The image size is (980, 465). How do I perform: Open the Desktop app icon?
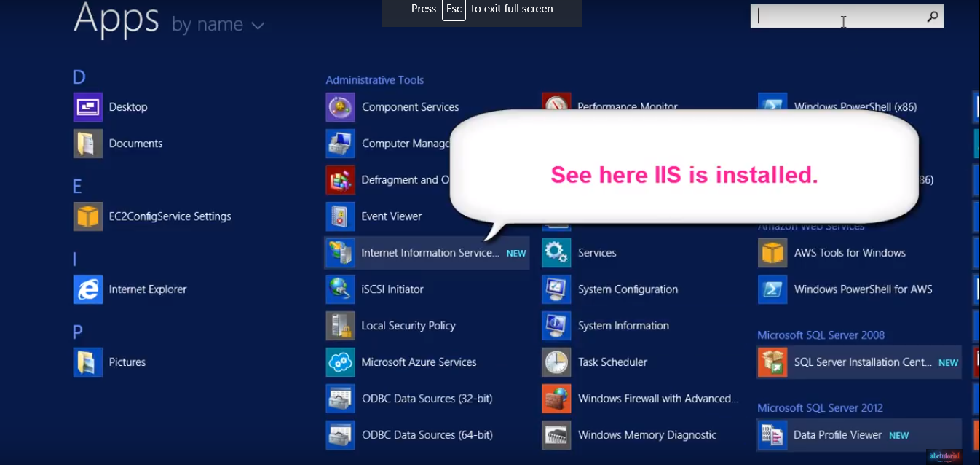[88, 107]
